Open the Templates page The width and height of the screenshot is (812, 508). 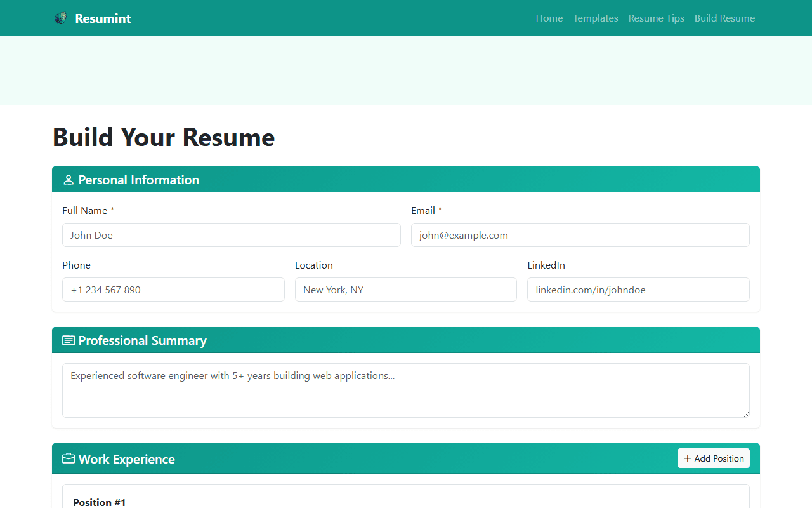[595, 18]
